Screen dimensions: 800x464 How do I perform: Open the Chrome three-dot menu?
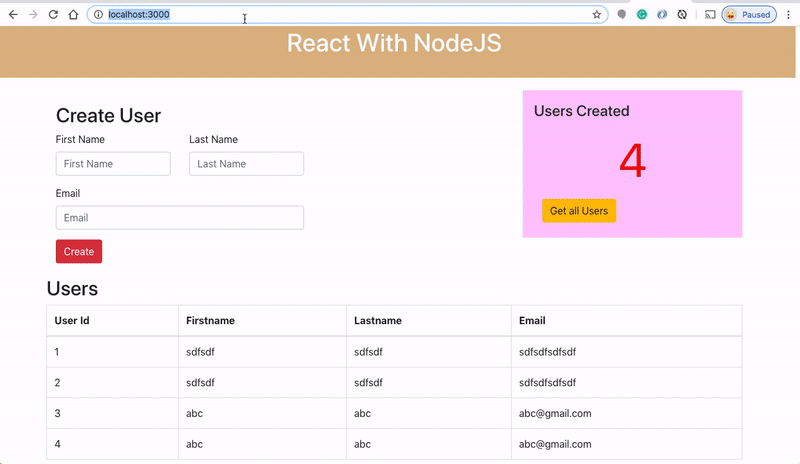tap(788, 14)
